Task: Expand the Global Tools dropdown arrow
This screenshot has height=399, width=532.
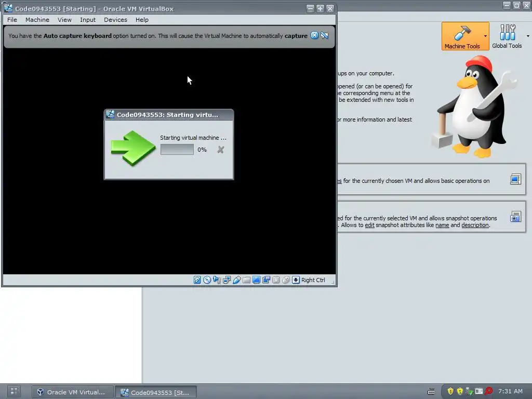Action: coord(528,36)
